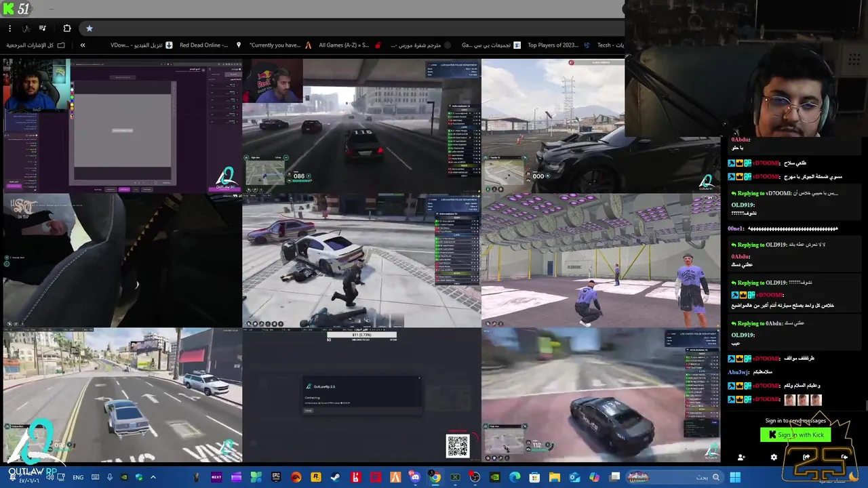Click username Abu3wj in chat
Viewport: 868px width, 488px height.
(x=739, y=372)
